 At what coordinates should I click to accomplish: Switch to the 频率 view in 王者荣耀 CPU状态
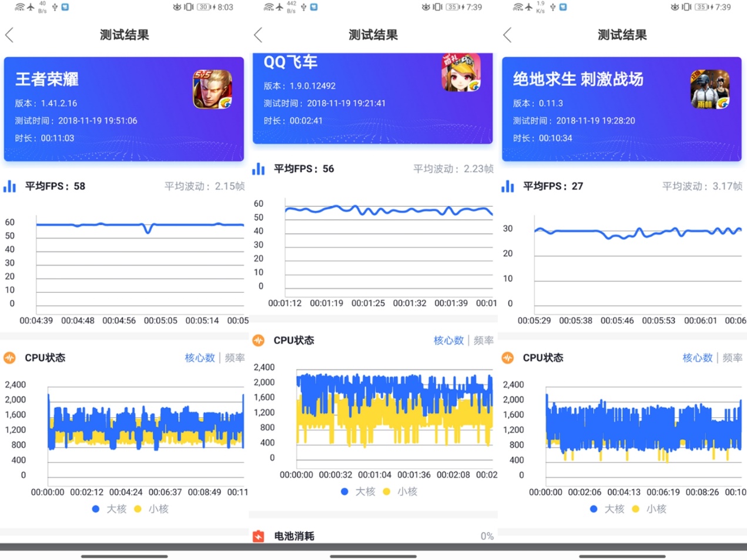235,357
